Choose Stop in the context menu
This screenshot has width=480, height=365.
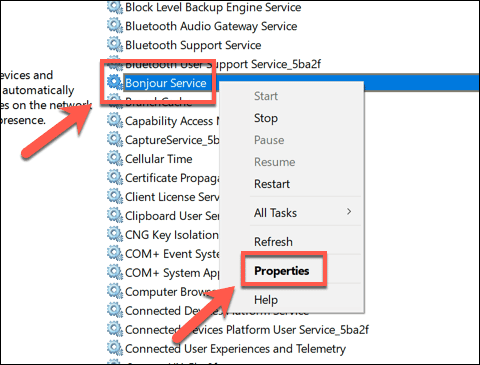click(x=266, y=118)
